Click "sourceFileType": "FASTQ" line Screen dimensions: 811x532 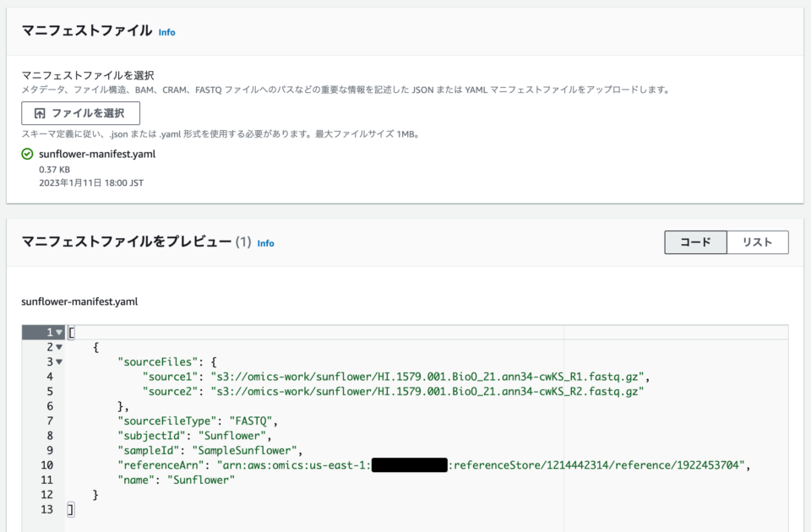coord(198,421)
